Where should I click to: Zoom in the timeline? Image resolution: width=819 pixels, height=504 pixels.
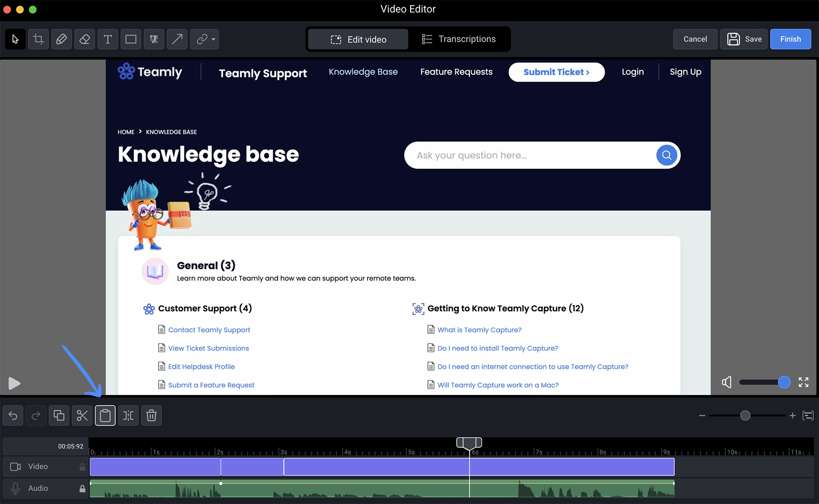793,415
